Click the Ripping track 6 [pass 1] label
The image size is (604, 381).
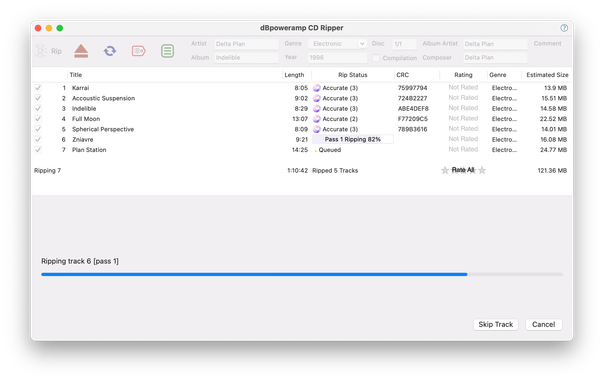tap(80, 261)
